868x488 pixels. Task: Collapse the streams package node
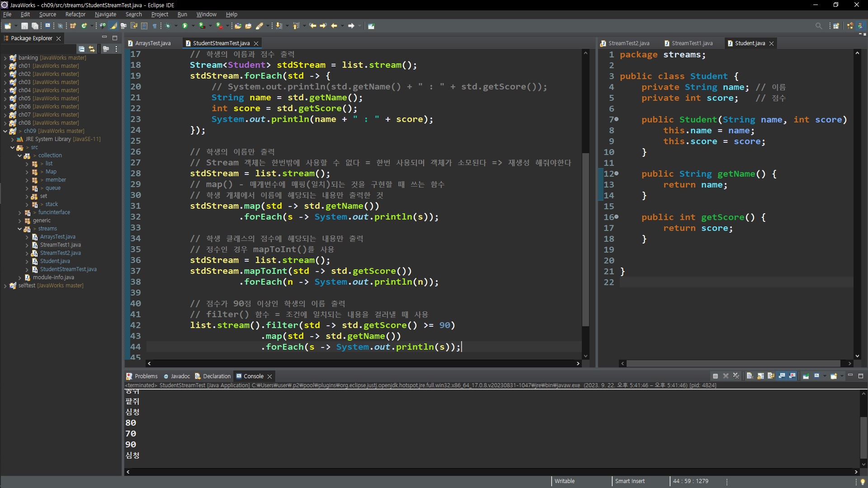point(19,229)
